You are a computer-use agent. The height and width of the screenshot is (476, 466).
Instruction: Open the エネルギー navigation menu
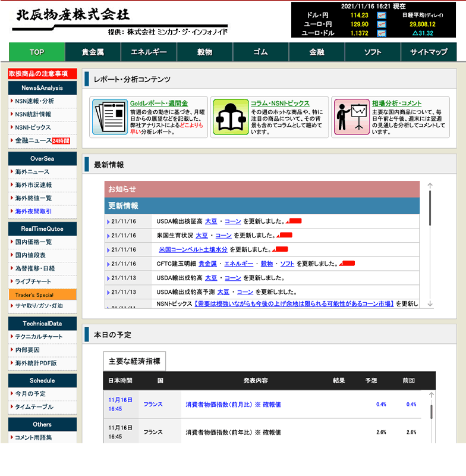coord(149,52)
